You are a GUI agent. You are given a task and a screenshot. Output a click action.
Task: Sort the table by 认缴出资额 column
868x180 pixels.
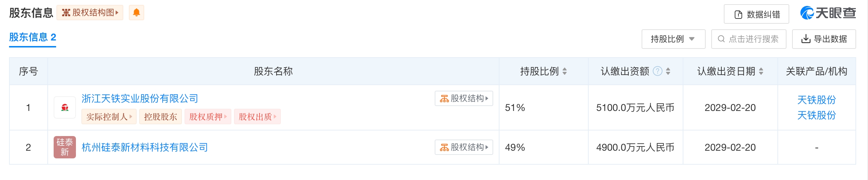pos(668,71)
